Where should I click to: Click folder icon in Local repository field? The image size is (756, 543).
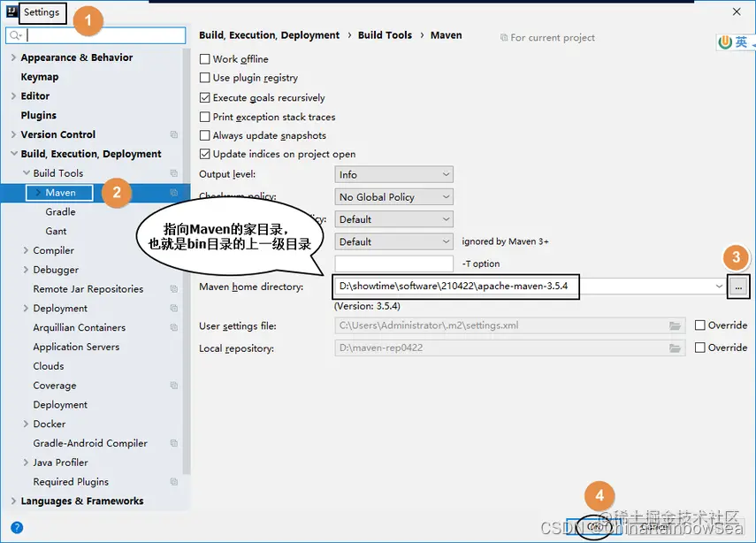point(675,348)
